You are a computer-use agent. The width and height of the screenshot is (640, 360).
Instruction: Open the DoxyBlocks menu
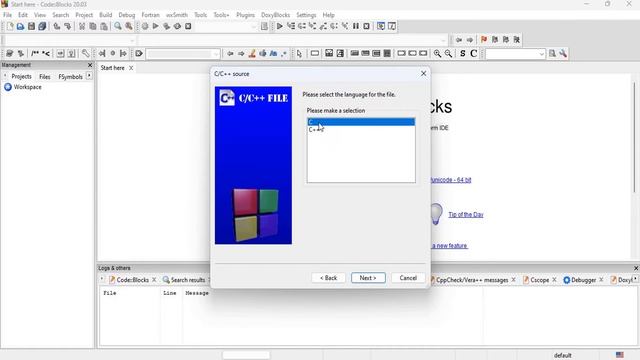(x=276, y=15)
